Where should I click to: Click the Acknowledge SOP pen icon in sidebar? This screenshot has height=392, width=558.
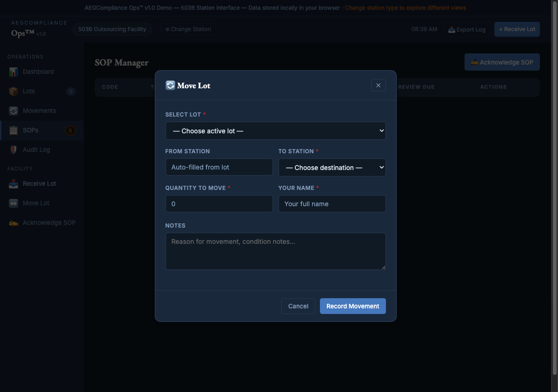(x=13, y=223)
